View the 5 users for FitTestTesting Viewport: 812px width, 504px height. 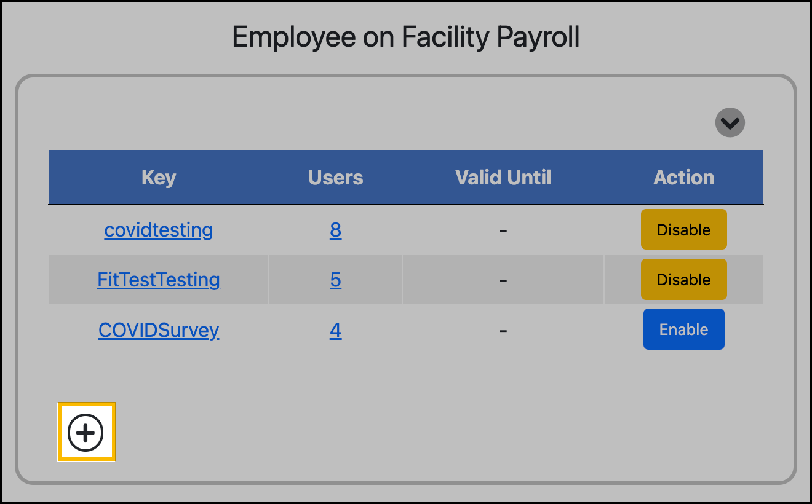pos(335,279)
